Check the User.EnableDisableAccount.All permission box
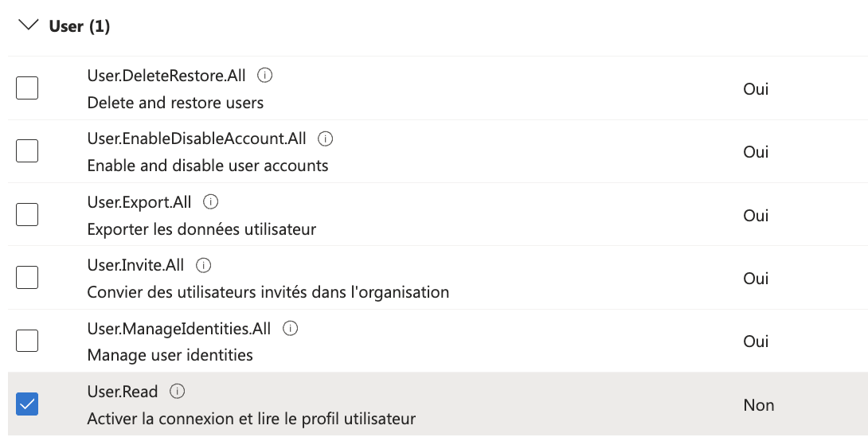The width and height of the screenshot is (868, 441). [x=27, y=151]
